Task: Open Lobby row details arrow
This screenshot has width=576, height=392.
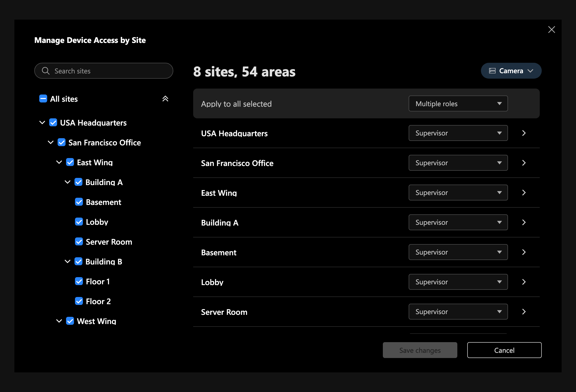Action: point(524,282)
